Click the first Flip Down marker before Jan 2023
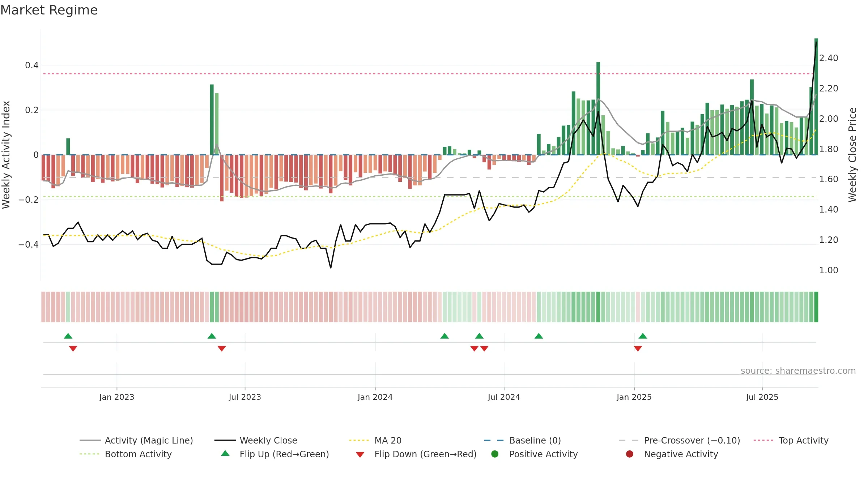The height and width of the screenshot is (488, 868). pos(73,348)
